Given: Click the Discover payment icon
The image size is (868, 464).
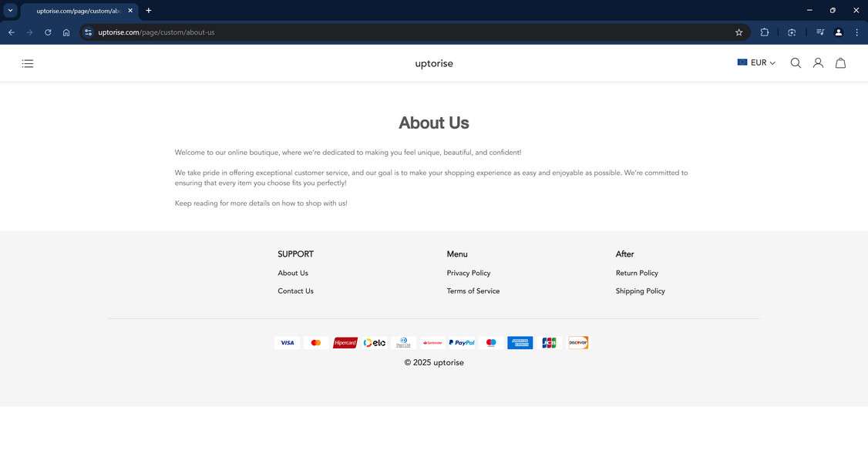Looking at the screenshot, I should (x=578, y=343).
